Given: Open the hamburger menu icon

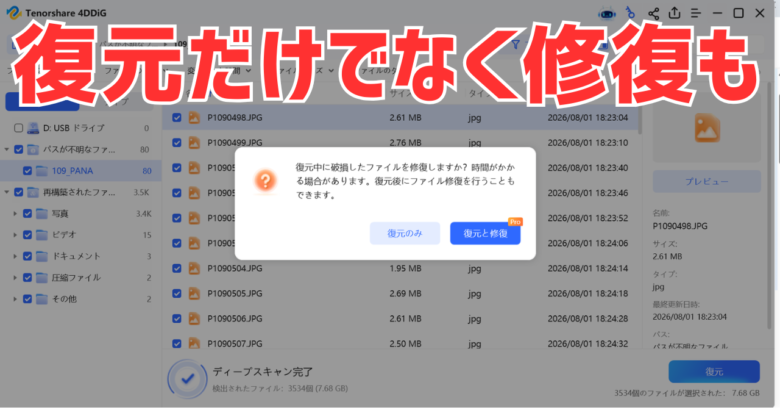Looking at the screenshot, I should (x=696, y=13).
